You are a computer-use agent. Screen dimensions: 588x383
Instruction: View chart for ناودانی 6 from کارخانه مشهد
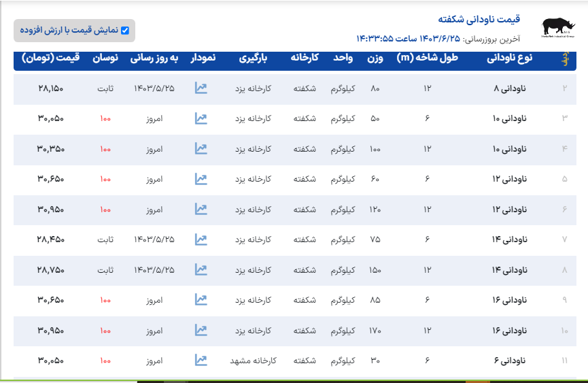pyautogui.click(x=201, y=360)
